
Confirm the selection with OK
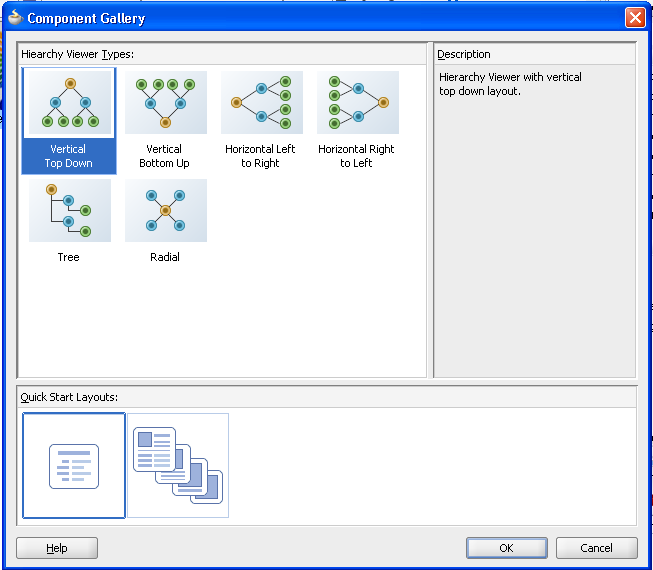click(x=506, y=548)
